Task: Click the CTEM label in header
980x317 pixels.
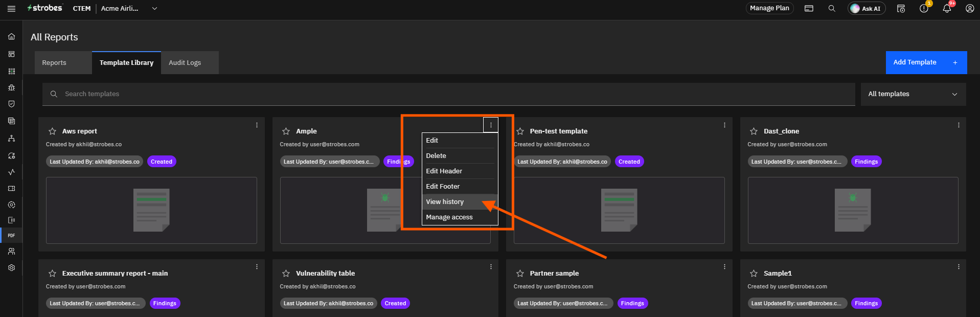Action: click(82, 9)
